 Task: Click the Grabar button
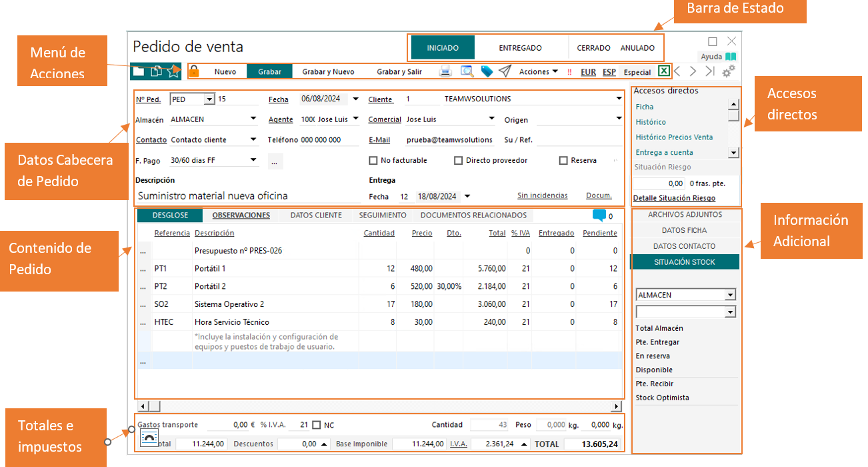(x=270, y=72)
